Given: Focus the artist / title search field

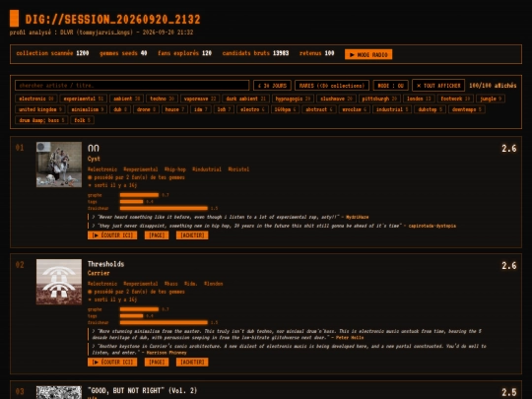Looking at the screenshot, I should (x=132, y=85).
